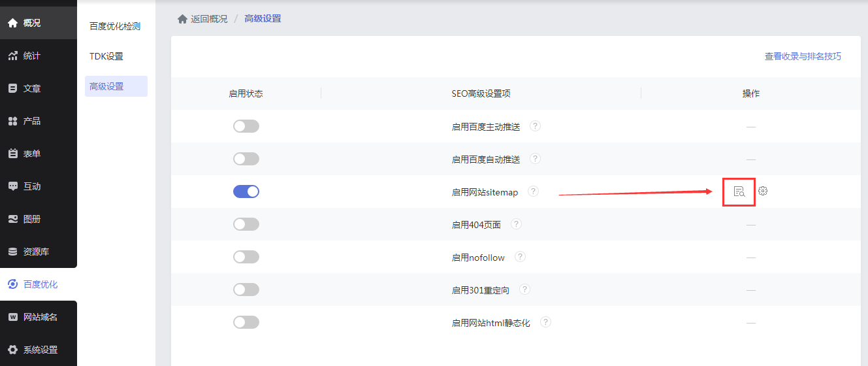Viewport: 868px width, 366px height.
Task: Click the 启用nofollow row label
Action: (478, 258)
